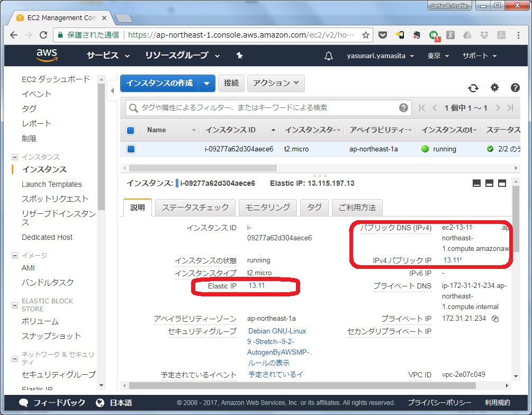Click the language globe icon

(x=100, y=403)
